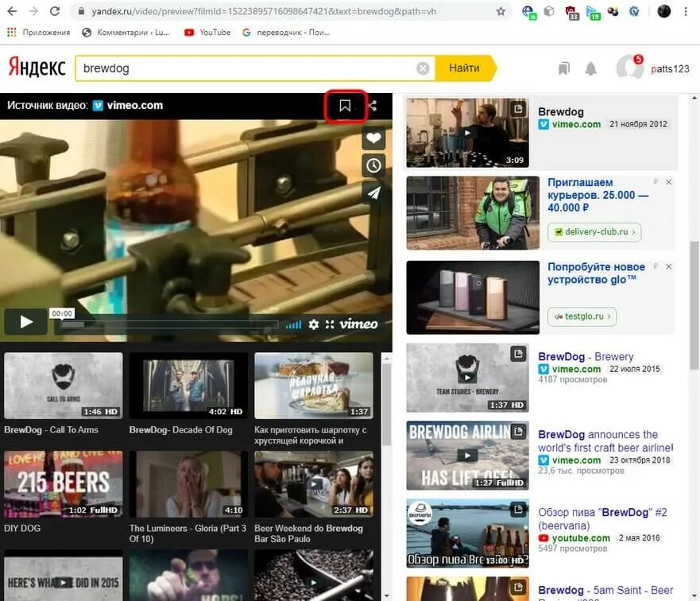Open the delivery-club.ru ad button
Image resolution: width=700 pixels, height=601 pixels.
click(594, 232)
